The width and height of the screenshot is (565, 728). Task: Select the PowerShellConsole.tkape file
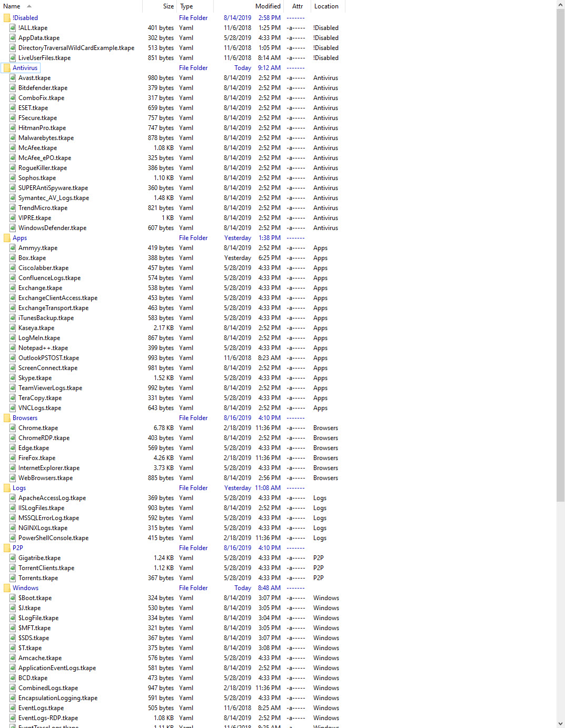54,538
